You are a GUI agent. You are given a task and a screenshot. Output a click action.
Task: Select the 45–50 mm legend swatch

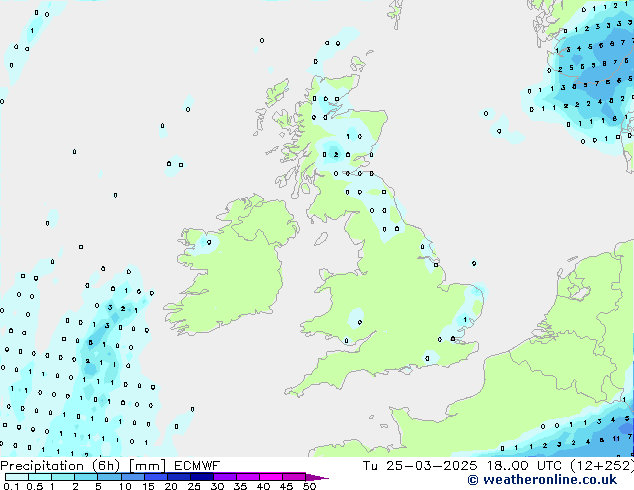[294, 477]
